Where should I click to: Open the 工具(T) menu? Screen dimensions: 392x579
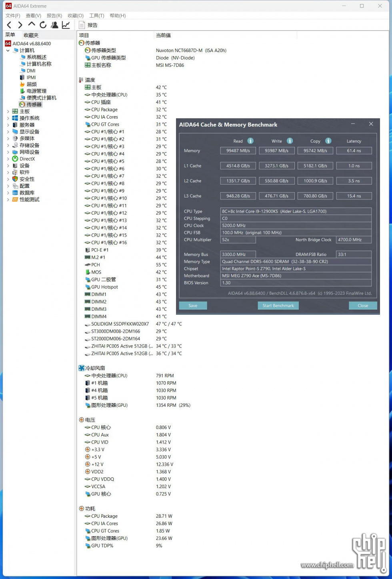click(97, 16)
